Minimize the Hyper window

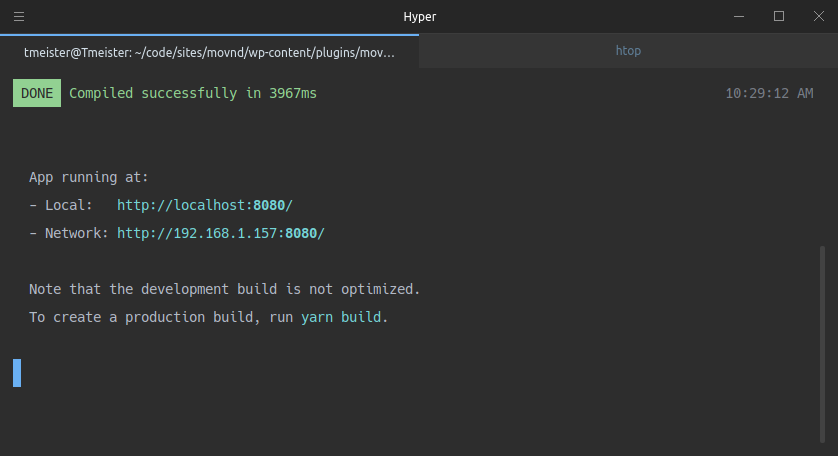pos(739,17)
